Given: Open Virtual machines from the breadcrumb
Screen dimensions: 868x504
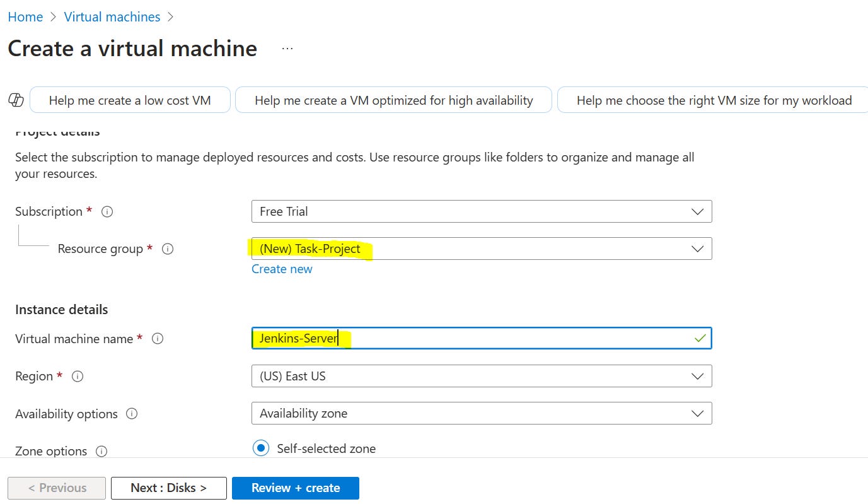Looking at the screenshot, I should pyautogui.click(x=112, y=16).
